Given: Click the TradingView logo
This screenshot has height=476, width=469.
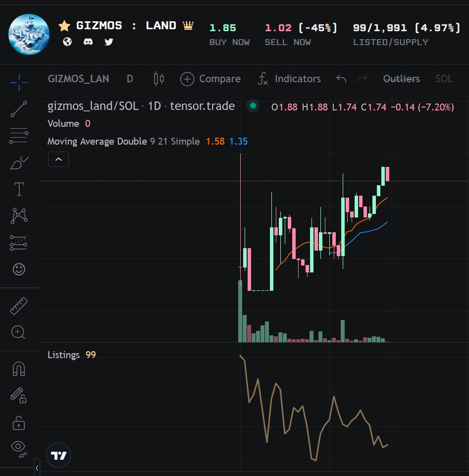Looking at the screenshot, I should coord(58,455).
